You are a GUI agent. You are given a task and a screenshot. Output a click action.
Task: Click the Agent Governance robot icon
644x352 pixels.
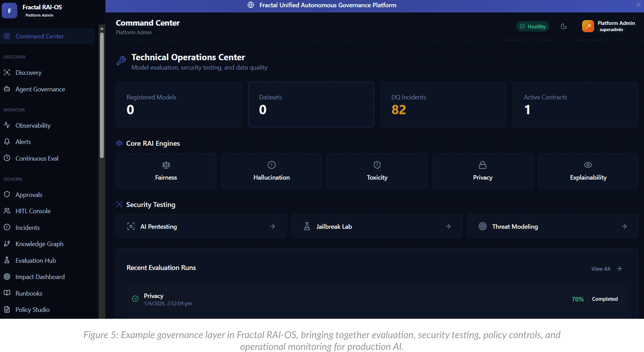[7, 89]
